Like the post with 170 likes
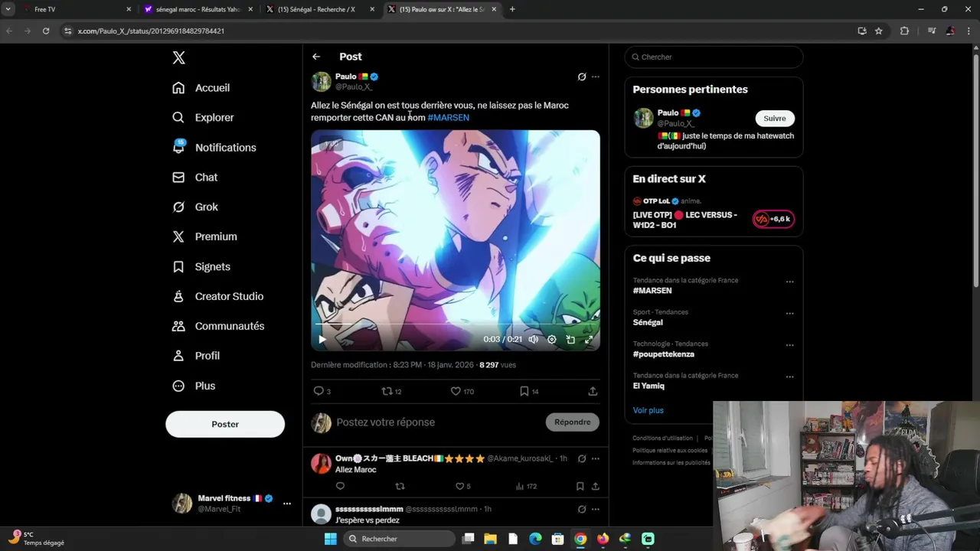The height and width of the screenshot is (551, 980). (462, 391)
